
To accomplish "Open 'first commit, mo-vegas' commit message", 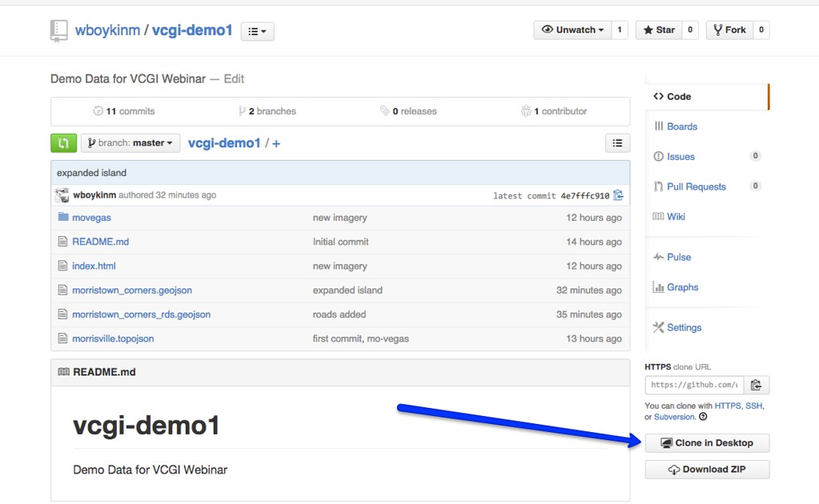I will (361, 338).
